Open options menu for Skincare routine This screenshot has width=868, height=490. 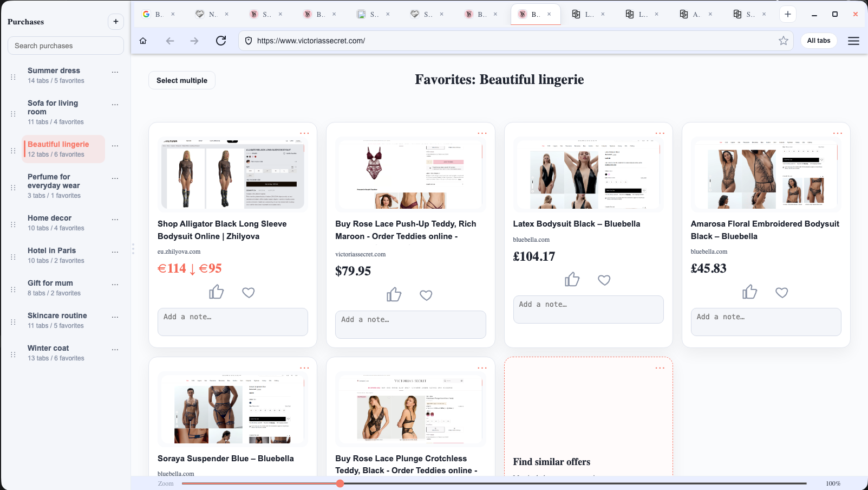coord(115,317)
